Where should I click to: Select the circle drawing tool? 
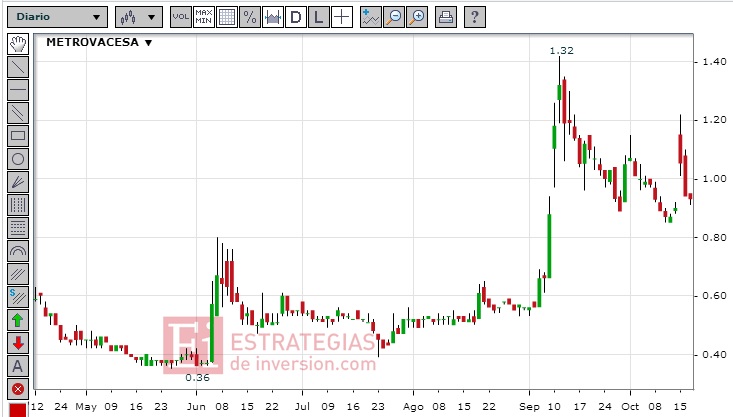point(18,159)
